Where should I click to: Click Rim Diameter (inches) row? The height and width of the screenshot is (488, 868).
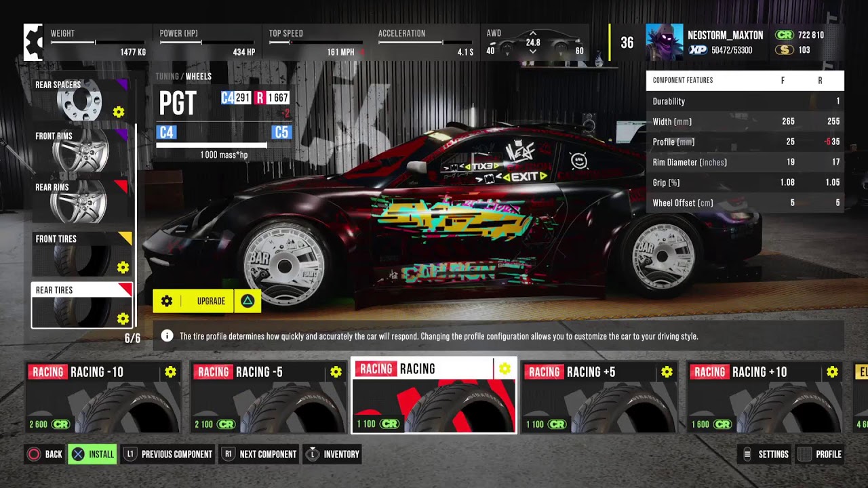click(x=745, y=163)
